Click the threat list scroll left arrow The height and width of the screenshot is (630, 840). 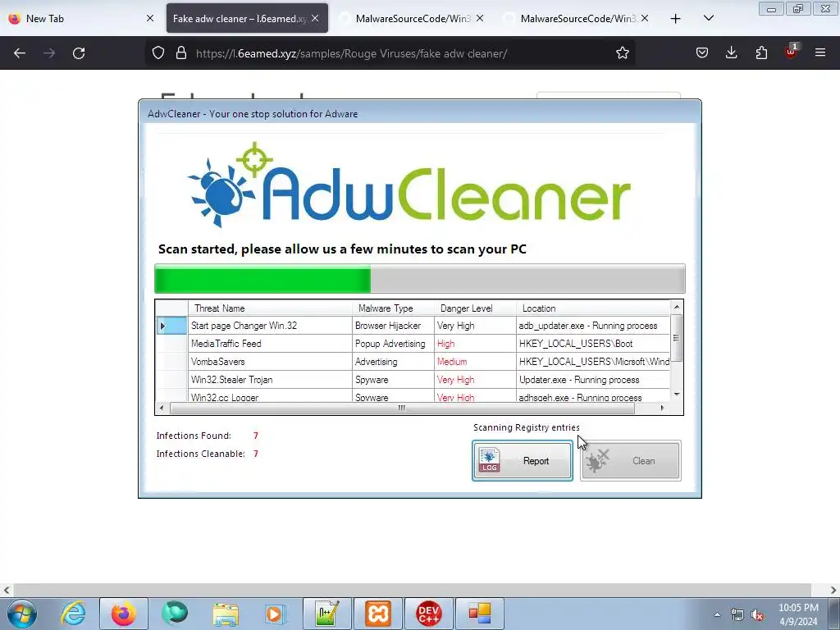pos(162,409)
